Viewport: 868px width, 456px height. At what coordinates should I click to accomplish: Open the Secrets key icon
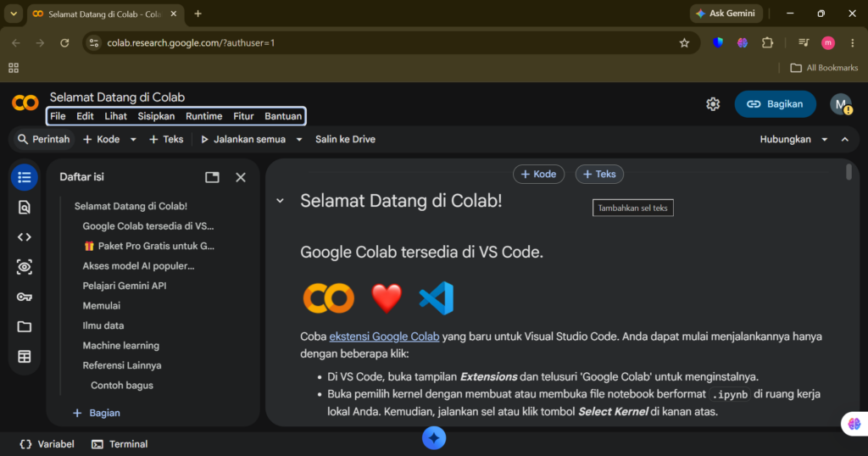tap(25, 297)
